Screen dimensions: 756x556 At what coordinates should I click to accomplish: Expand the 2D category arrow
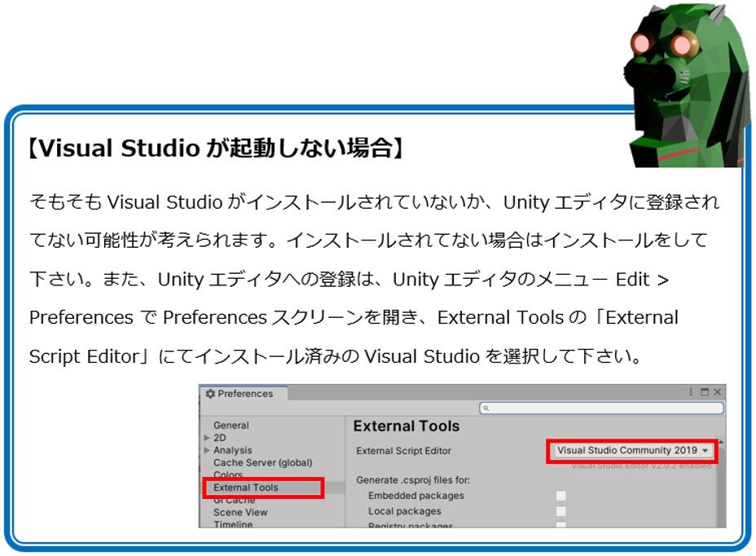(x=207, y=438)
